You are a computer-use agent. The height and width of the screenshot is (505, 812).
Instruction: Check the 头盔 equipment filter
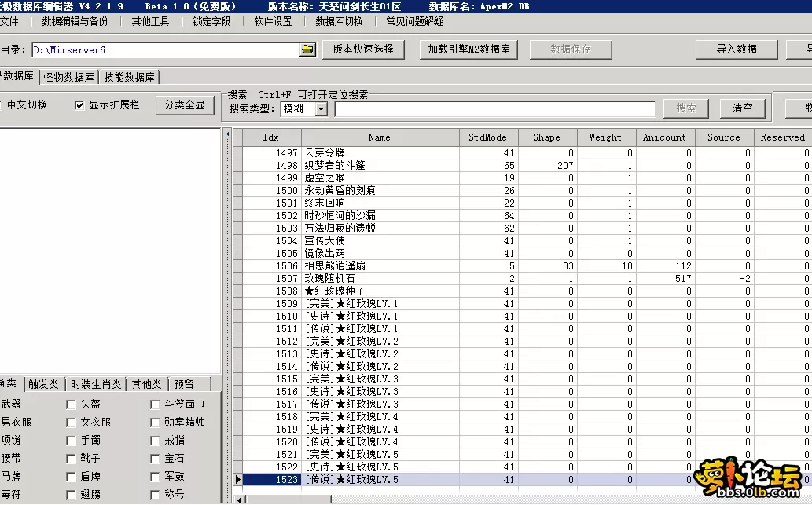pyautogui.click(x=71, y=403)
